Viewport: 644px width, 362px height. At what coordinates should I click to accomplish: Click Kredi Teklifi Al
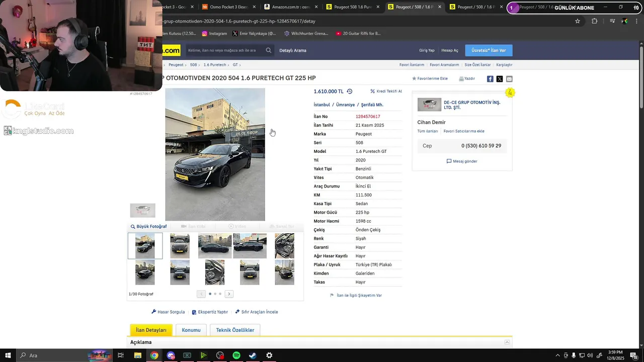(386, 92)
